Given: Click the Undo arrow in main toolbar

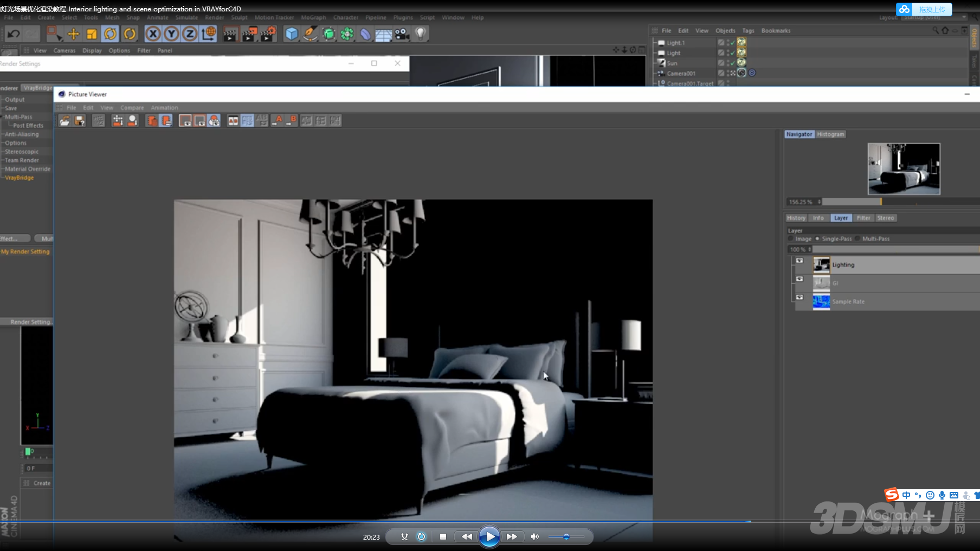Looking at the screenshot, I should coord(14,34).
